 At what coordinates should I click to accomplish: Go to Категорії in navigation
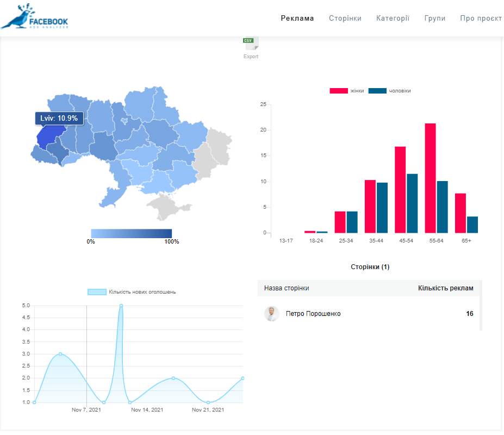393,18
